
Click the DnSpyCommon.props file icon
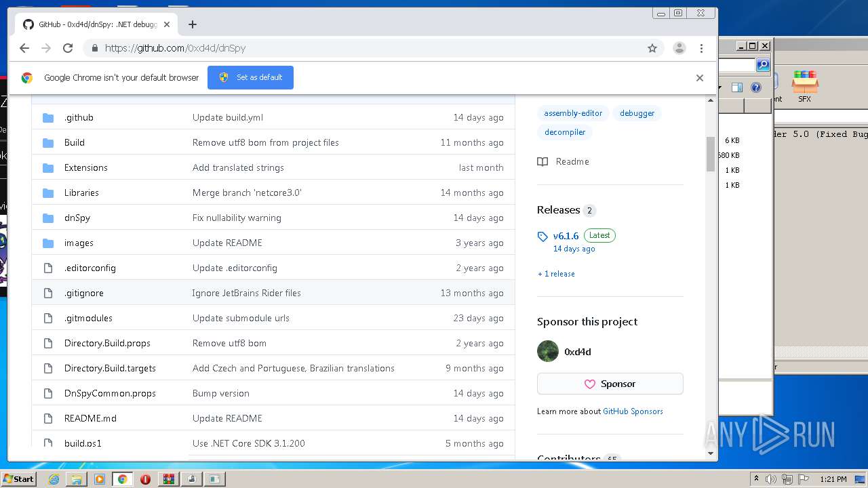click(48, 393)
